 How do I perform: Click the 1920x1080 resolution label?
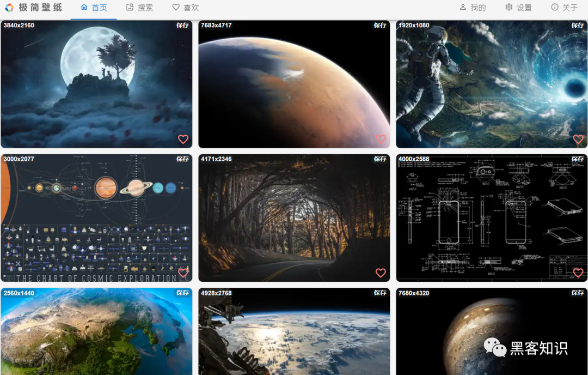[x=414, y=25]
